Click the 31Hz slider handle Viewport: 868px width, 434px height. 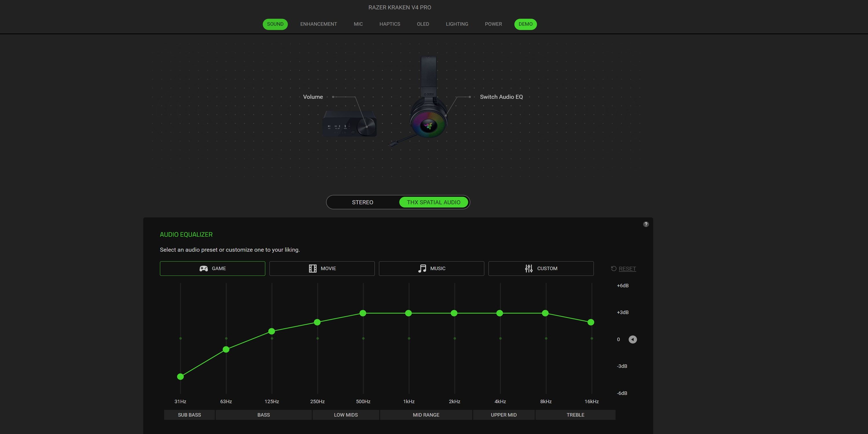pyautogui.click(x=180, y=377)
